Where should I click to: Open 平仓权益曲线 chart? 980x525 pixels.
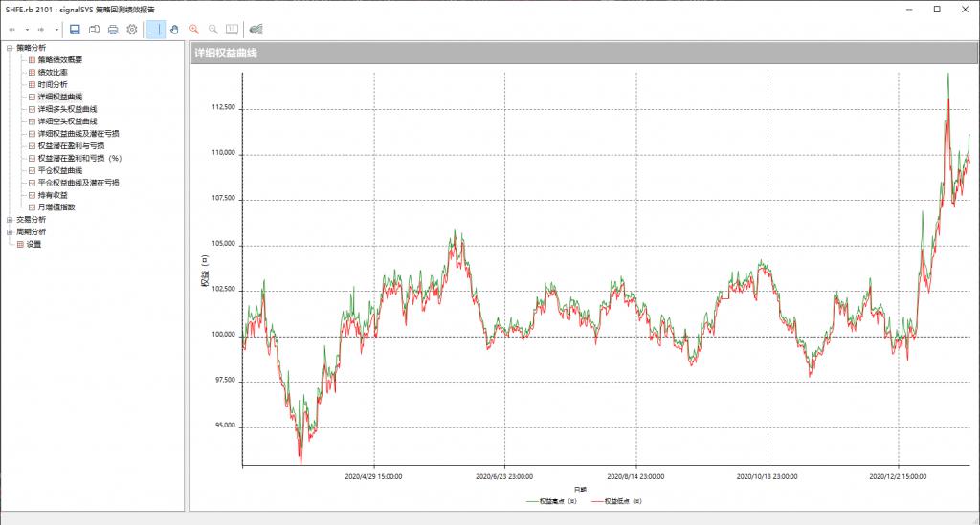(x=60, y=170)
